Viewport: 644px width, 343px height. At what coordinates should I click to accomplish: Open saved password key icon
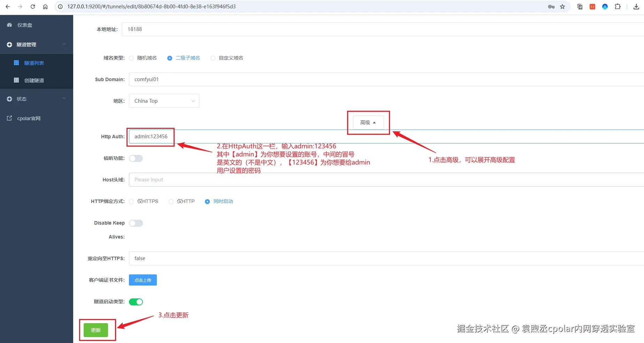[x=551, y=7]
